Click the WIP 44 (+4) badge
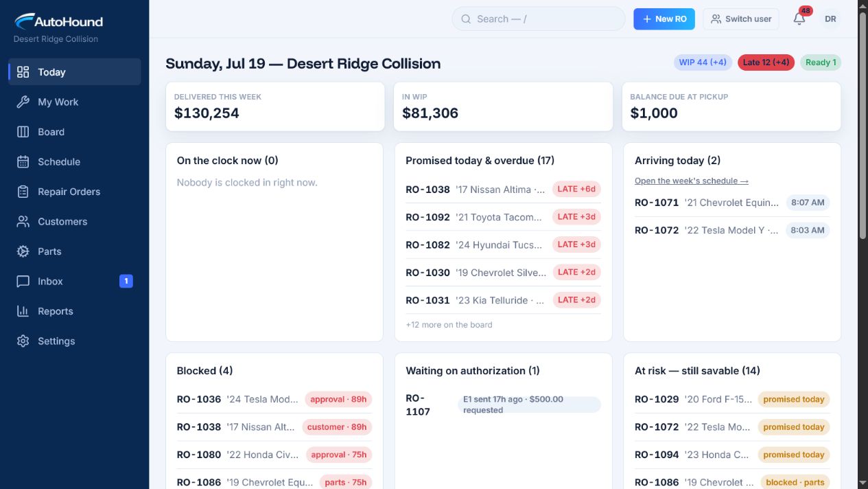The height and width of the screenshot is (489, 868). [x=703, y=62]
